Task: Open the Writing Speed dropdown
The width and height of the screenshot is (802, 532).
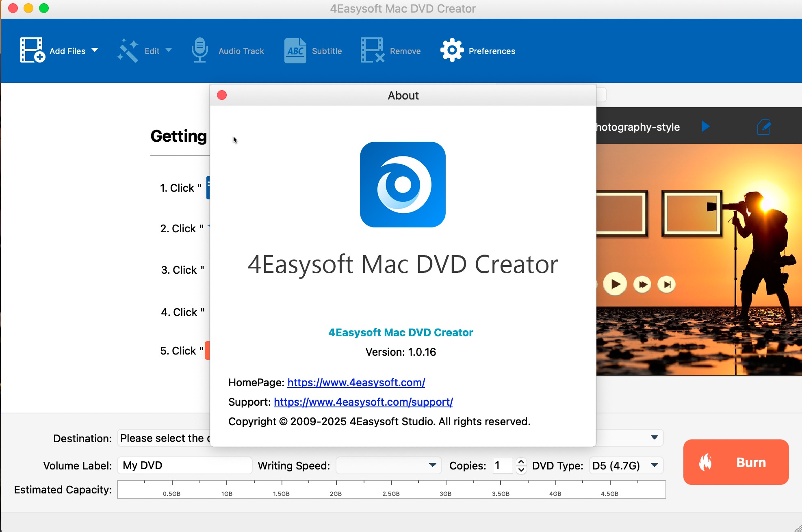Action: (389, 465)
